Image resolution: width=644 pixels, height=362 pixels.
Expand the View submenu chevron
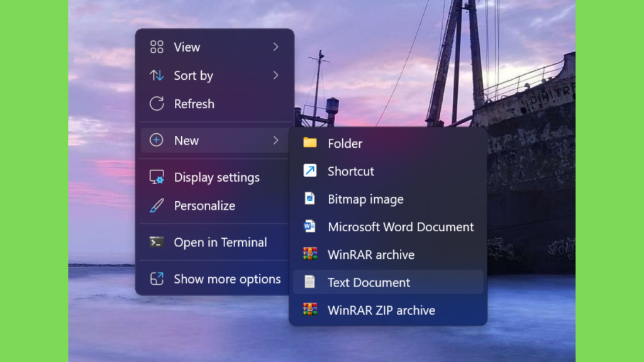click(275, 47)
